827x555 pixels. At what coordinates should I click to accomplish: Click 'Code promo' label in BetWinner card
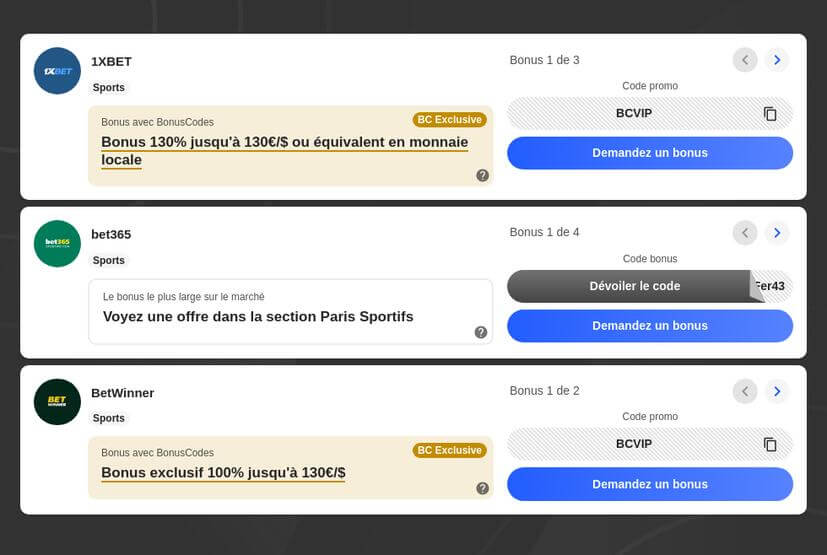pos(650,417)
